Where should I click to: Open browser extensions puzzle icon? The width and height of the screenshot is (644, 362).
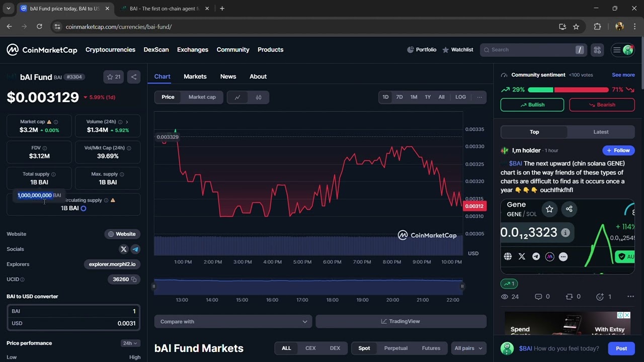click(597, 27)
